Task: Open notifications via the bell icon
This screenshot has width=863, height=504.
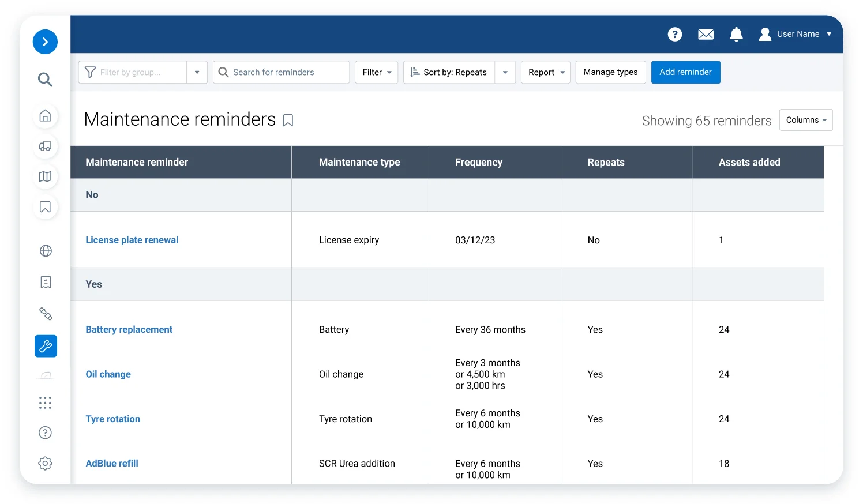Action: tap(736, 34)
